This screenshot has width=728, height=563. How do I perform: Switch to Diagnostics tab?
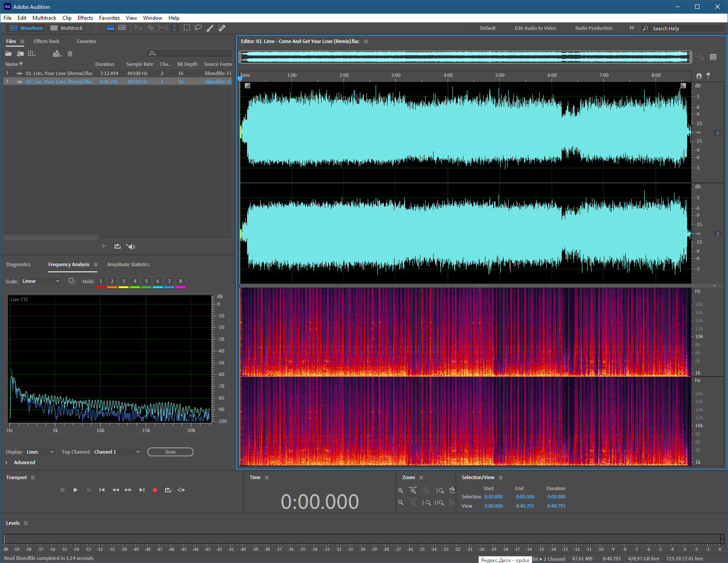(x=18, y=264)
